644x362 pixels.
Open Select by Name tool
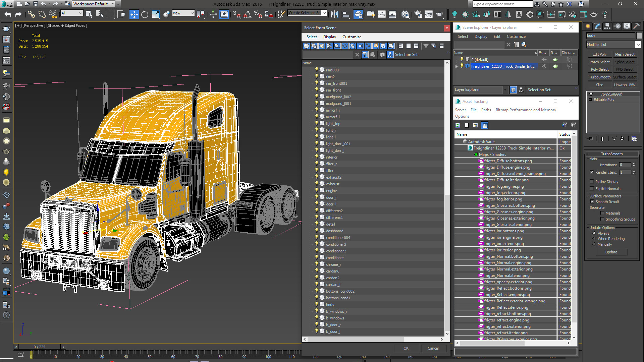(x=100, y=14)
